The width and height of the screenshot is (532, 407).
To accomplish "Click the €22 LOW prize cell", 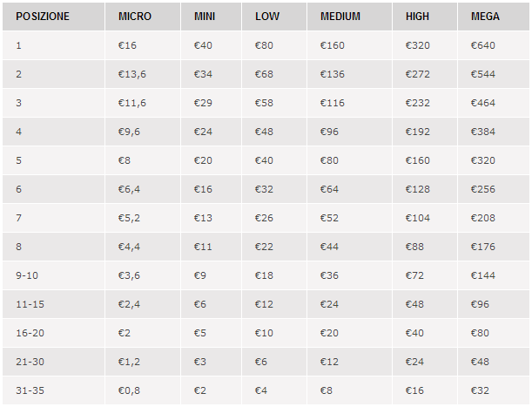I will (265, 247).
